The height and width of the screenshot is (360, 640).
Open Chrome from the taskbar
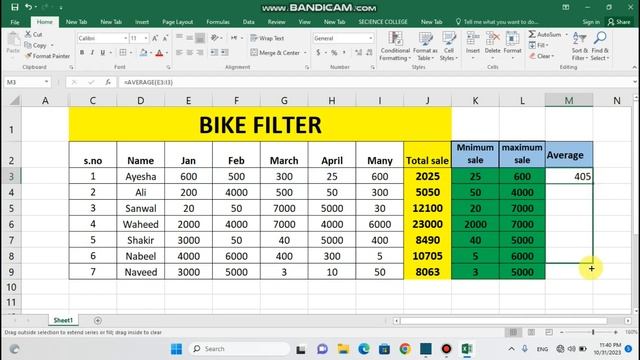click(x=405, y=349)
